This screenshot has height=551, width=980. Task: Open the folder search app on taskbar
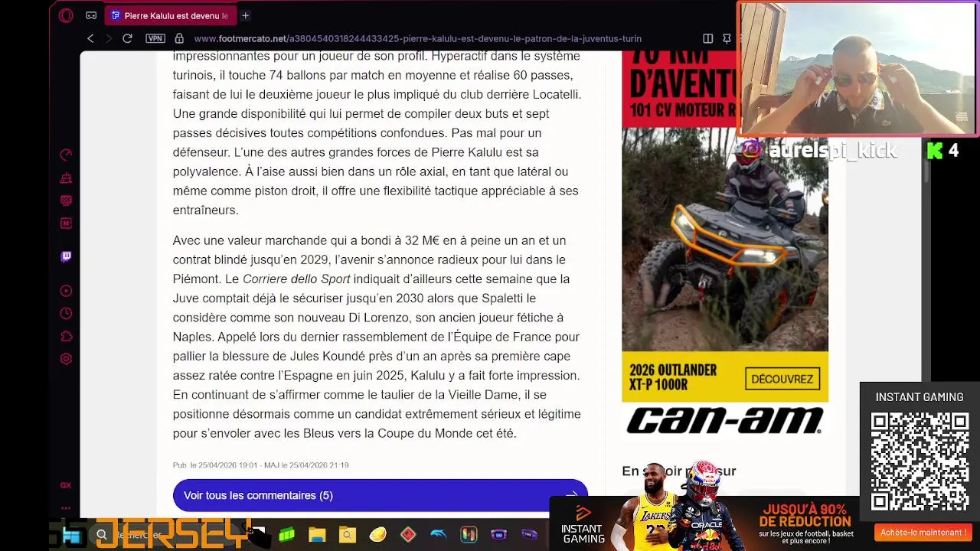348,535
